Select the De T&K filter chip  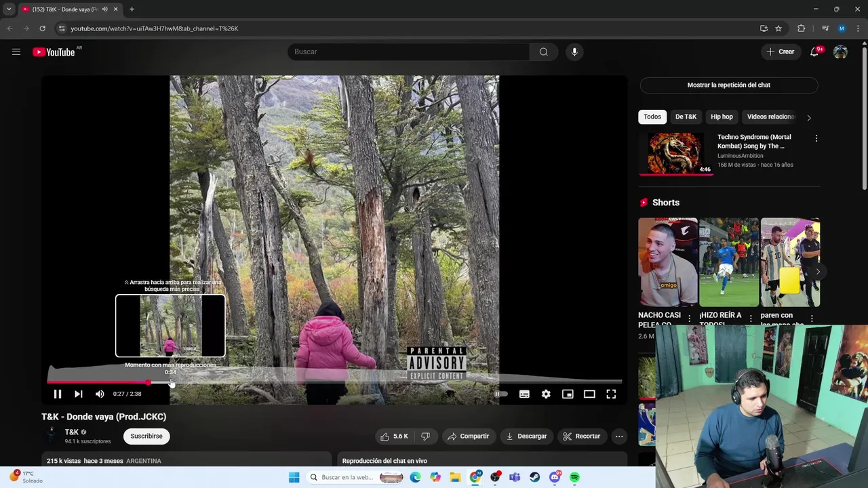(686, 117)
